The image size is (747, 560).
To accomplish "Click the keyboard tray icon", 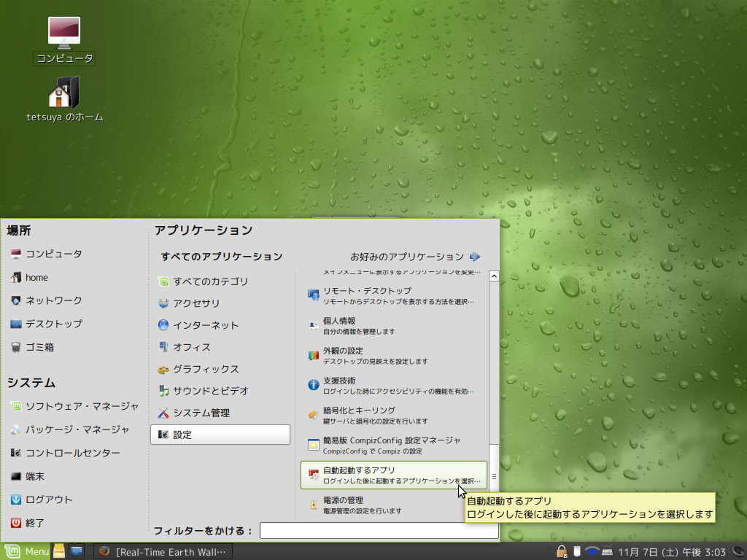I will (607, 551).
